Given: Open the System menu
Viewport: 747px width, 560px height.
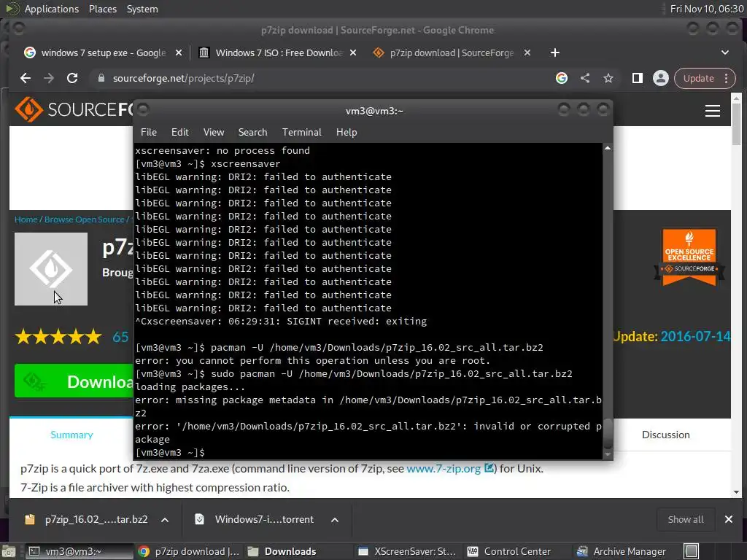Looking at the screenshot, I should click(142, 9).
